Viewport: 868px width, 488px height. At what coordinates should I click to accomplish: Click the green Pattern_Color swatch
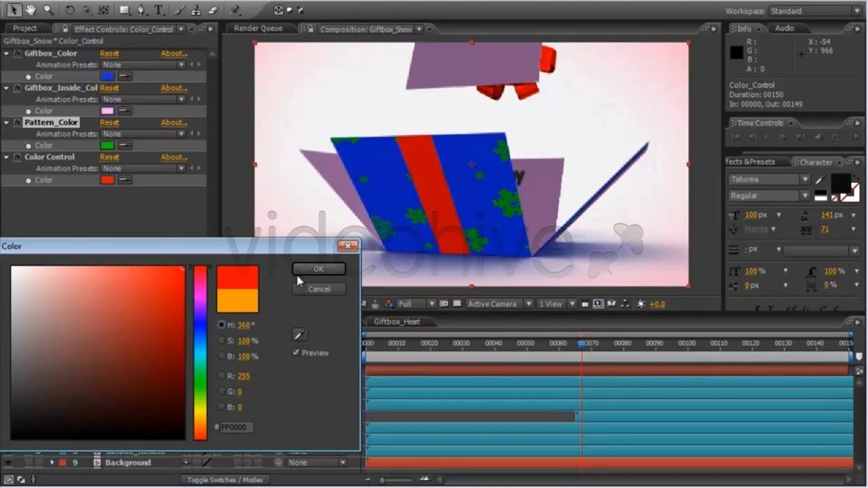pyautogui.click(x=107, y=146)
